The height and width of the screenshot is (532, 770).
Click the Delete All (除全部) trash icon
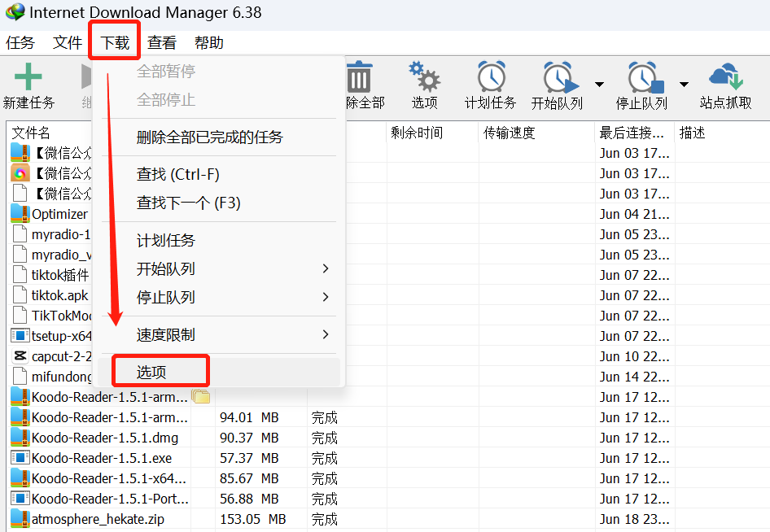(x=360, y=77)
